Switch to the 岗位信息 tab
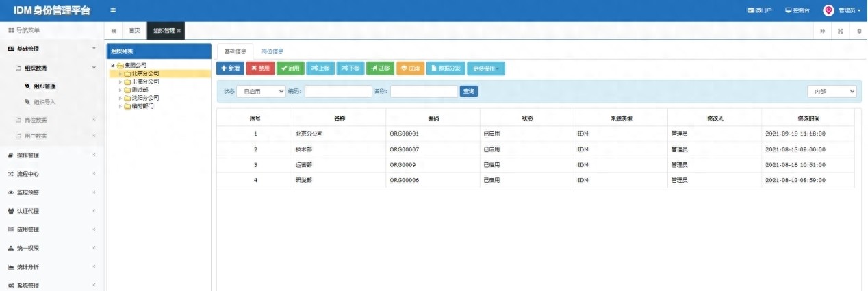The width and height of the screenshot is (868, 291). click(x=272, y=51)
